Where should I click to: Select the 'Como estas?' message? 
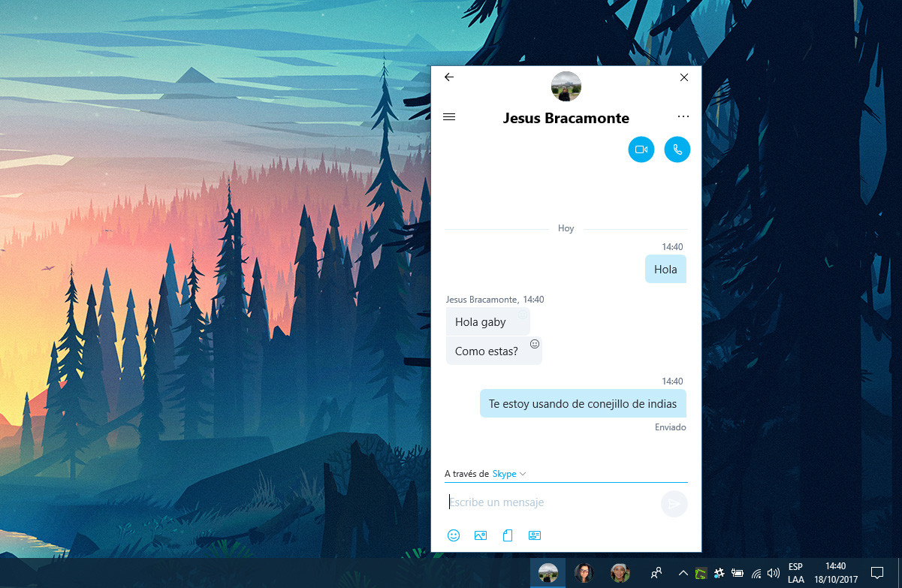coord(494,351)
